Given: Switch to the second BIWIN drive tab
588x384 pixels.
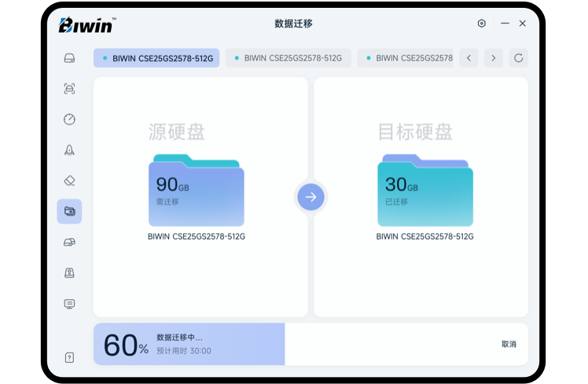Looking at the screenshot, I should [x=288, y=58].
